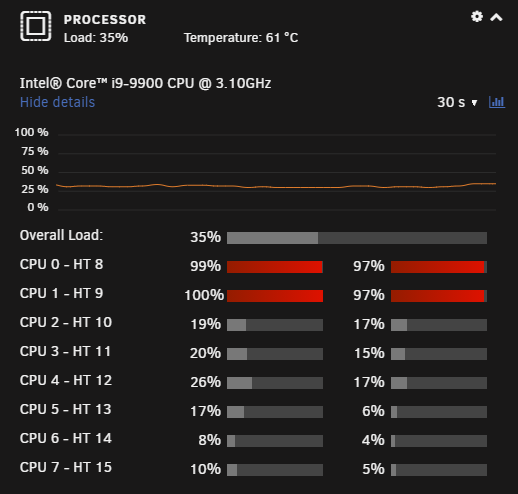Open processor settings gear icon

pyautogui.click(x=477, y=16)
